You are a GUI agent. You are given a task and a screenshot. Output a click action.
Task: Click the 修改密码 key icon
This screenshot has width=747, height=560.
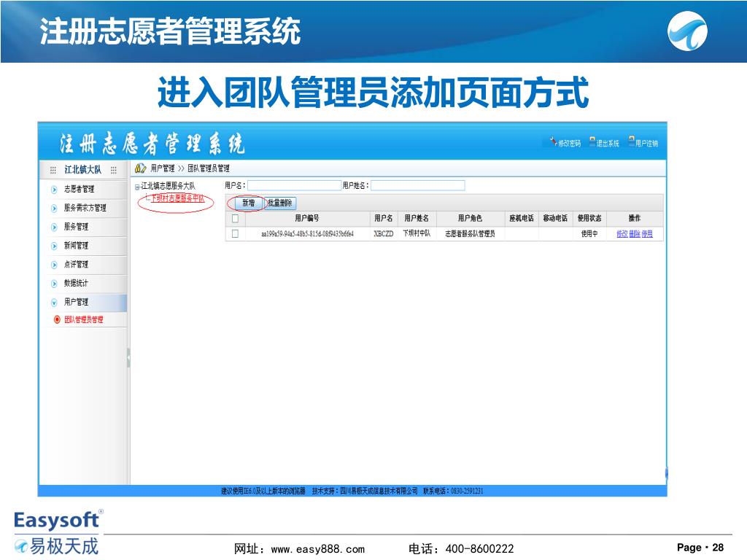pyautogui.click(x=553, y=141)
